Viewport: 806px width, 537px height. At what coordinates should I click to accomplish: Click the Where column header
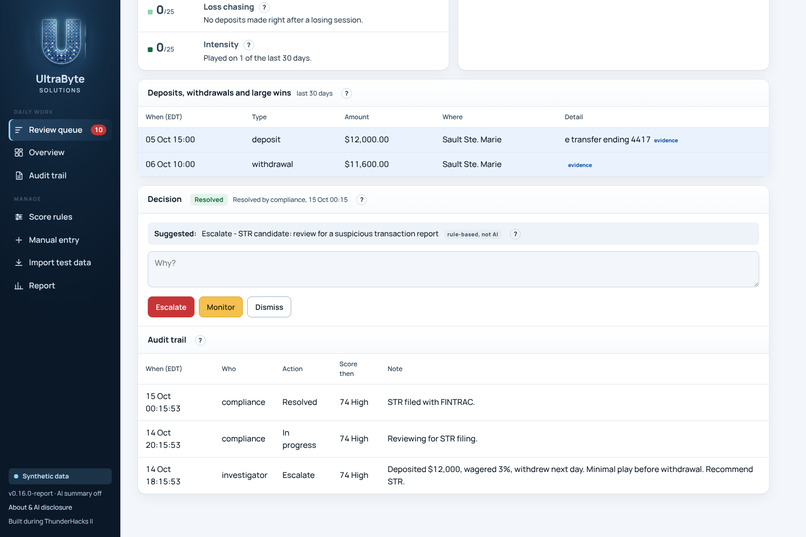coord(452,117)
